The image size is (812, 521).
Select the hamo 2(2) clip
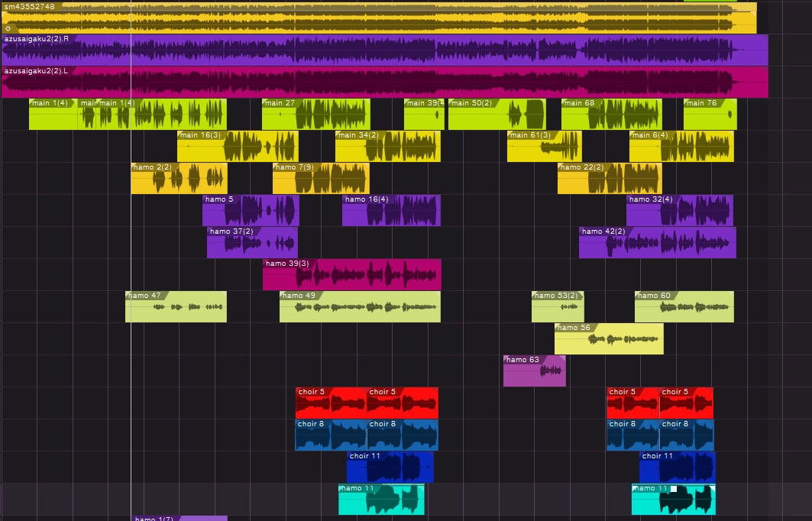(180, 178)
